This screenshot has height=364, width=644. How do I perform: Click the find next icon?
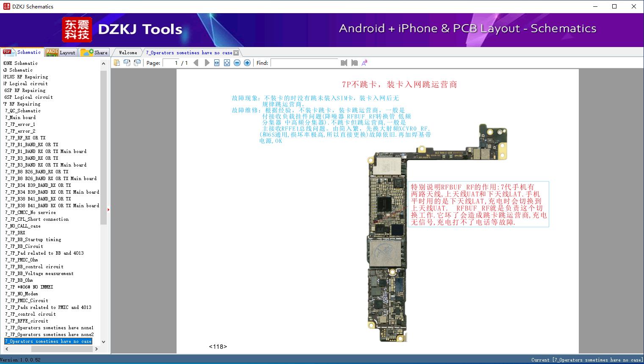click(x=354, y=63)
